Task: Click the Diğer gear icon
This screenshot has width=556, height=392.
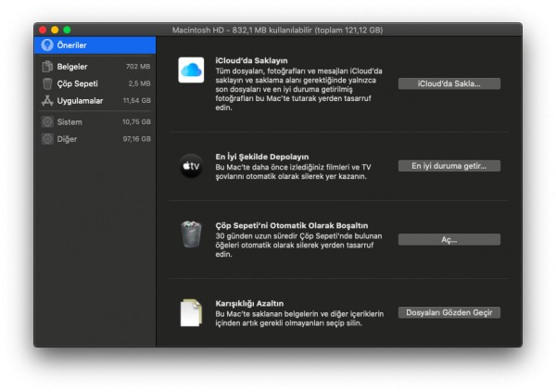Action: [x=47, y=139]
